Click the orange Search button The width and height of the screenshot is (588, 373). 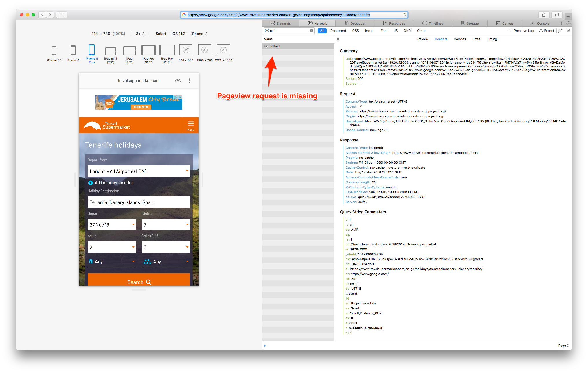(139, 281)
